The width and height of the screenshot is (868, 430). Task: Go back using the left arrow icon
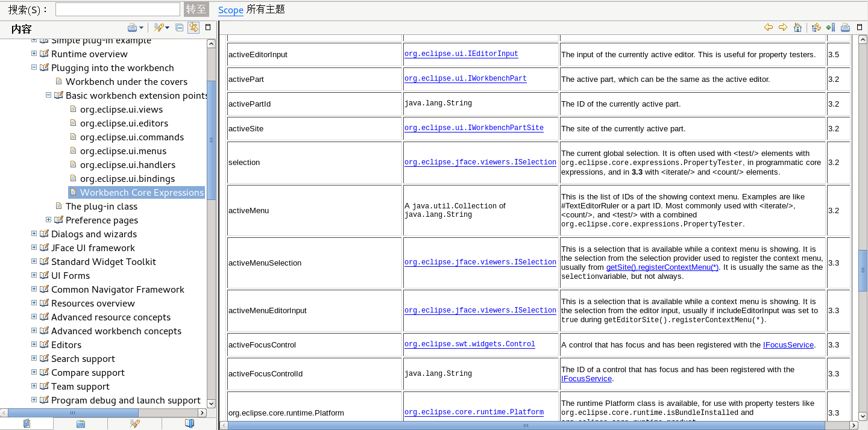point(769,27)
